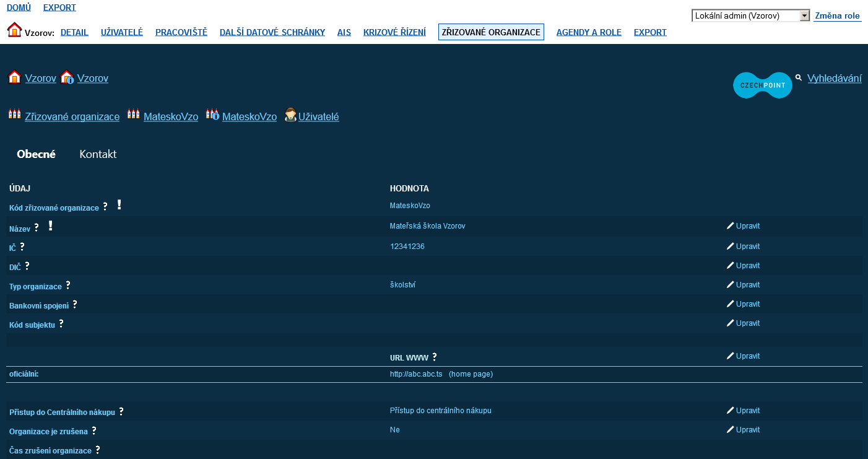868x459 pixels.
Task: Click pencil icon in DIČ row
Action: [730, 266]
